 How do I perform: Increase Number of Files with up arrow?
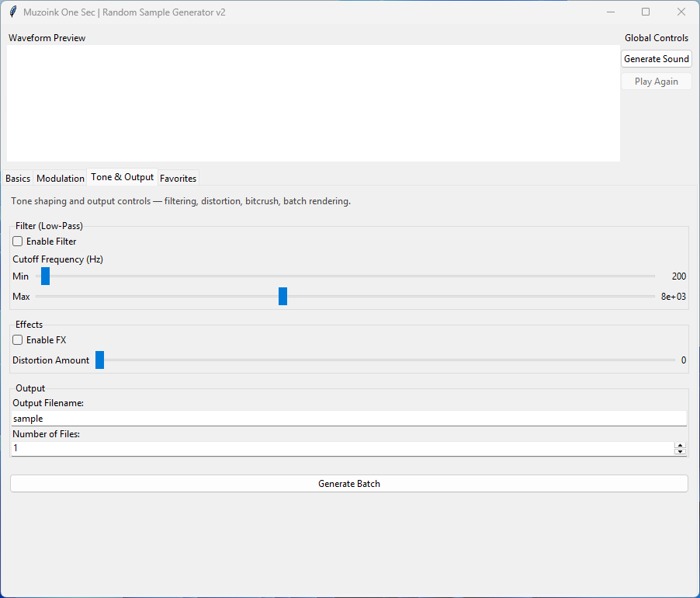pyautogui.click(x=680, y=445)
